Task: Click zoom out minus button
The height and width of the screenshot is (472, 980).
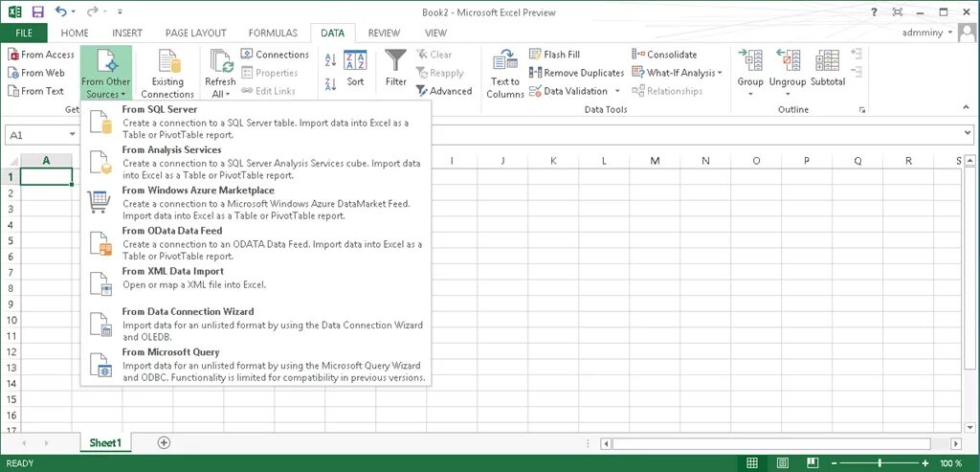Action: 835,463
